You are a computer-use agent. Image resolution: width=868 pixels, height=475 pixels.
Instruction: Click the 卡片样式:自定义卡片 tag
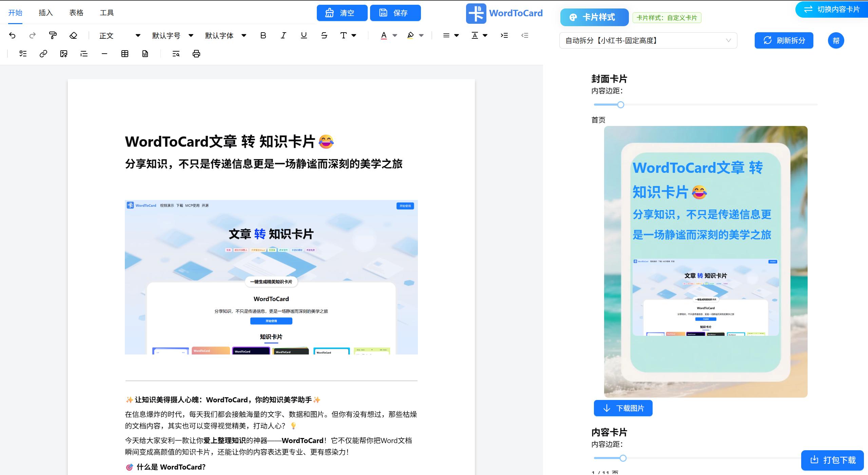coord(667,18)
